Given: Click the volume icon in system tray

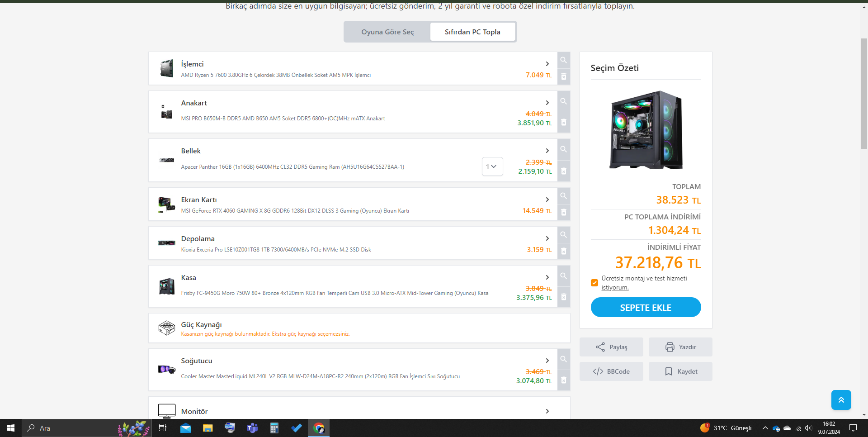Looking at the screenshot, I should tap(809, 428).
